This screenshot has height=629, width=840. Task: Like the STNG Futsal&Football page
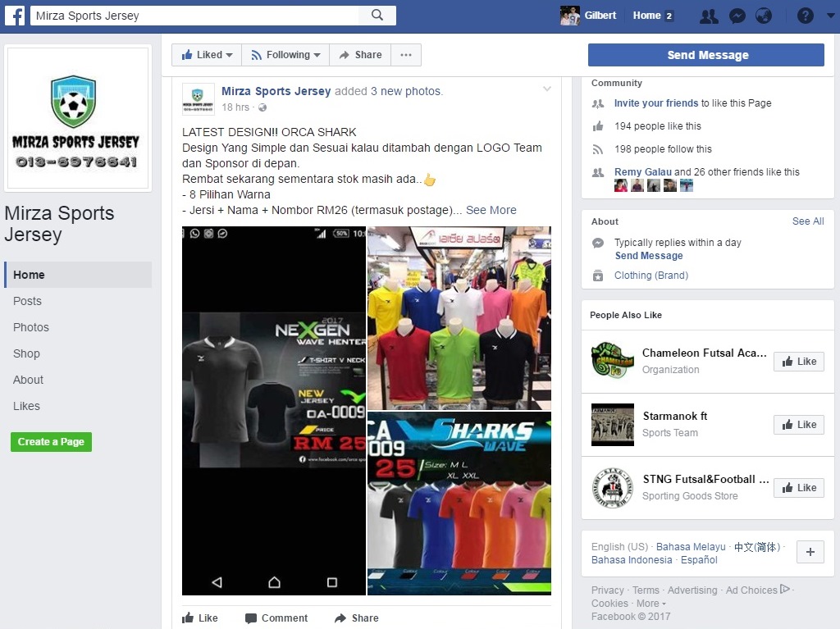(799, 488)
